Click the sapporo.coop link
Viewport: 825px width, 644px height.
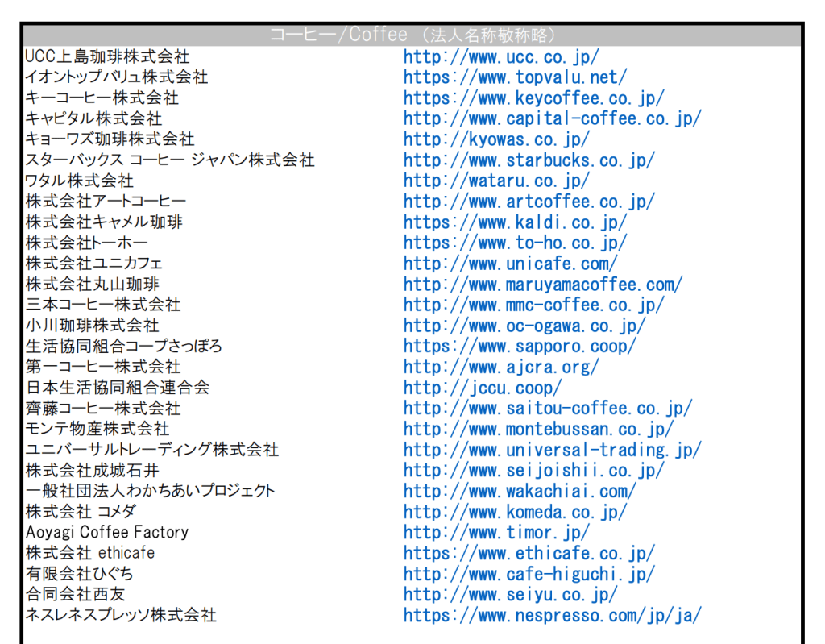click(x=520, y=347)
